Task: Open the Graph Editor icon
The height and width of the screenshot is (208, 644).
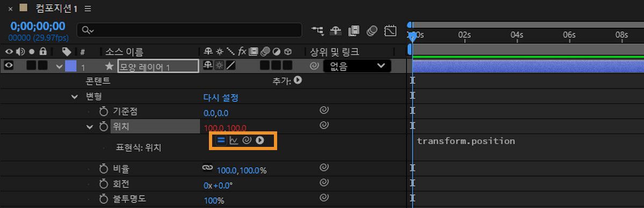Action: (x=390, y=31)
